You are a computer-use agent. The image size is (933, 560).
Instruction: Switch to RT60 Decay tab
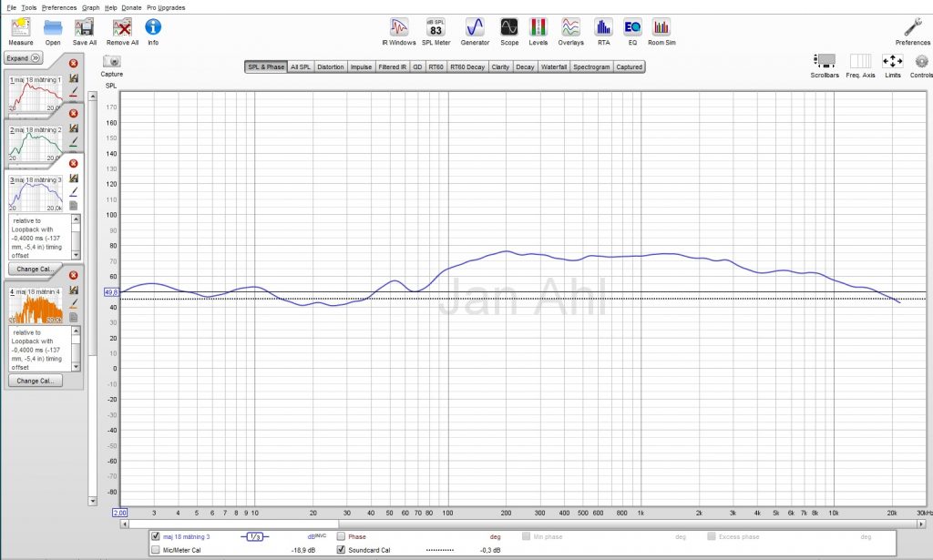[467, 67]
